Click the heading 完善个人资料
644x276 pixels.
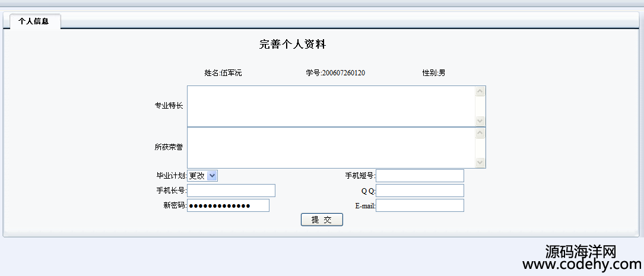coord(293,45)
